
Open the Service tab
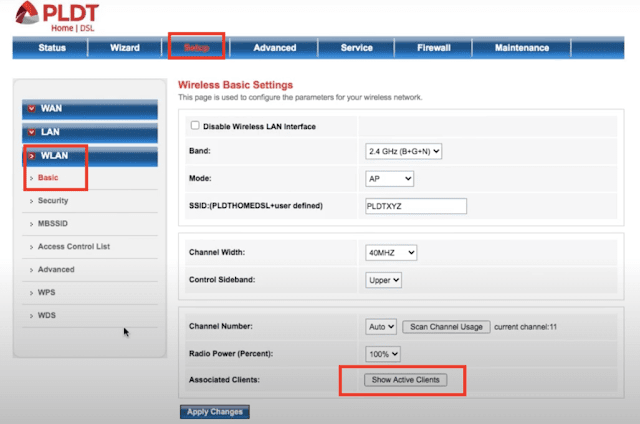(x=356, y=48)
